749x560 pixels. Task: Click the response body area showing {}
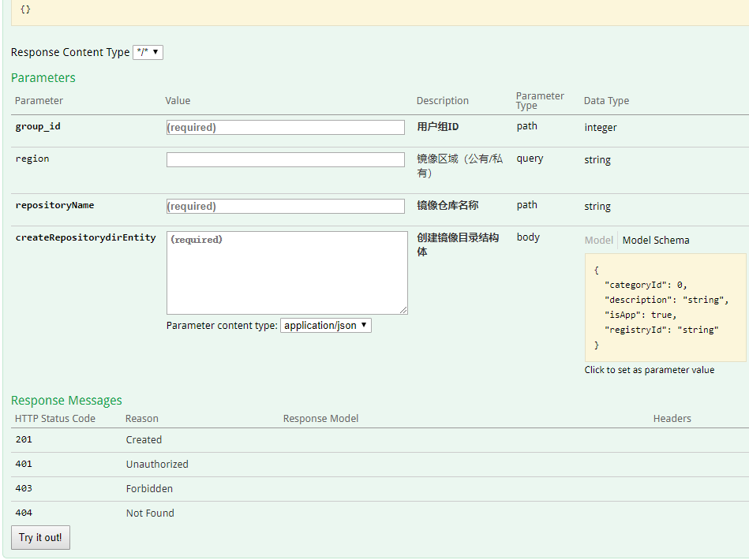pos(375,13)
